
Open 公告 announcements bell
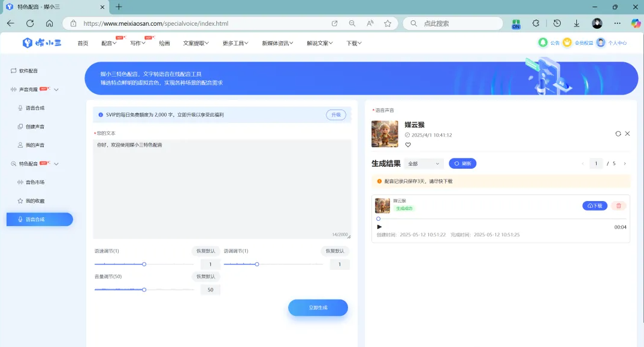549,42
